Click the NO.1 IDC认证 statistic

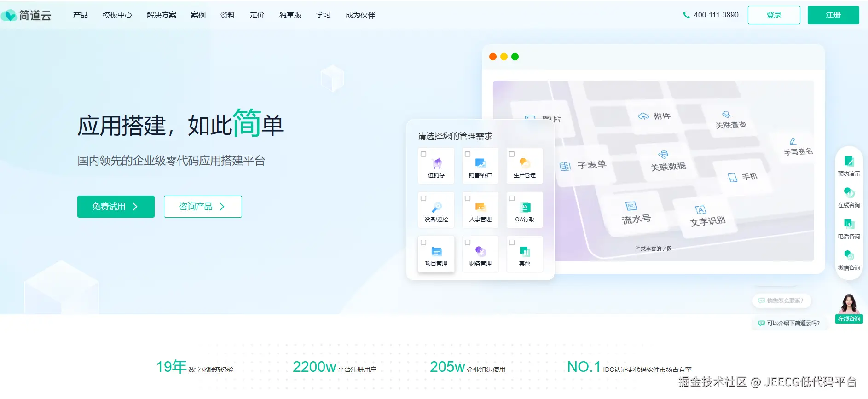click(630, 367)
